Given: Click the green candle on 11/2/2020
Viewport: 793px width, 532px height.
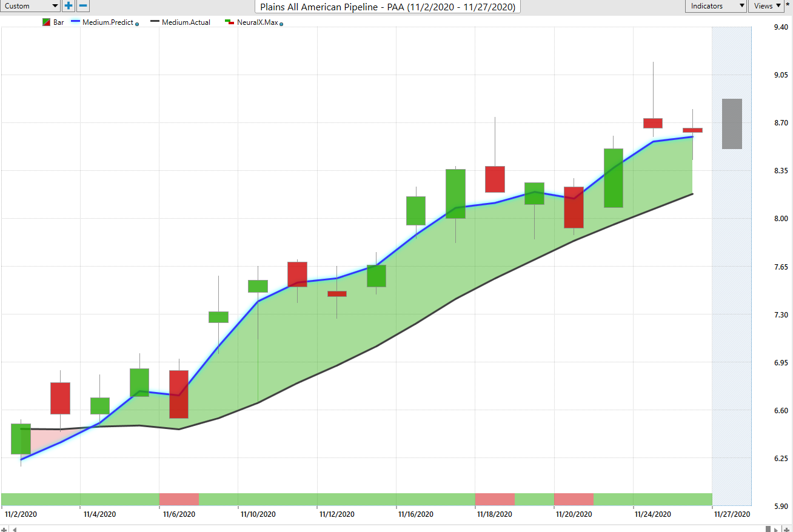Looking at the screenshot, I should [21, 439].
